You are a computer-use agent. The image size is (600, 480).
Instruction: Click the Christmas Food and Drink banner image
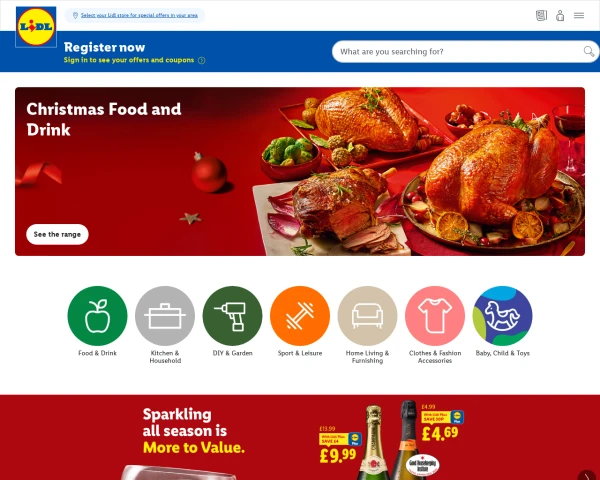click(x=300, y=171)
